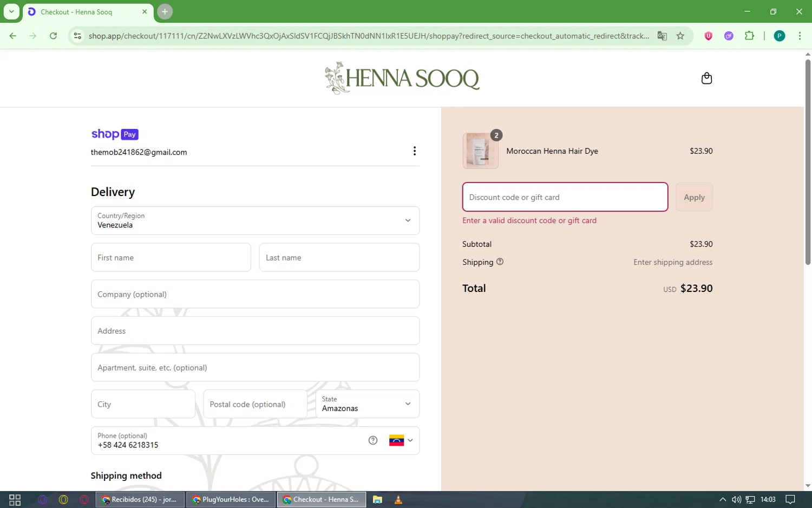Click the Last name field
This screenshot has width=812, height=508.
pos(339,257)
